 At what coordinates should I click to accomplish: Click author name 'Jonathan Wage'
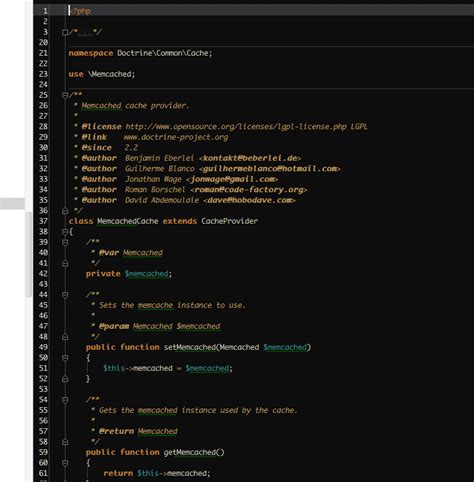[x=153, y=179]
